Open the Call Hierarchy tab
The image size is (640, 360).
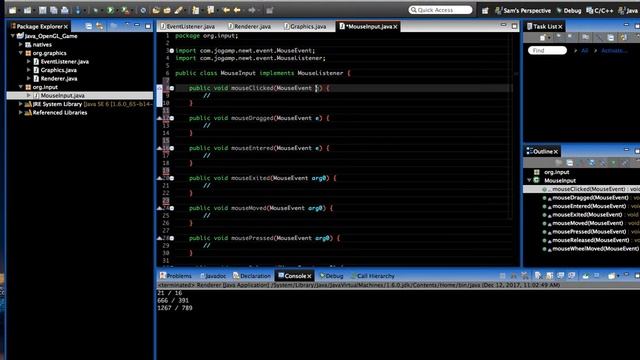pos(373,276)
